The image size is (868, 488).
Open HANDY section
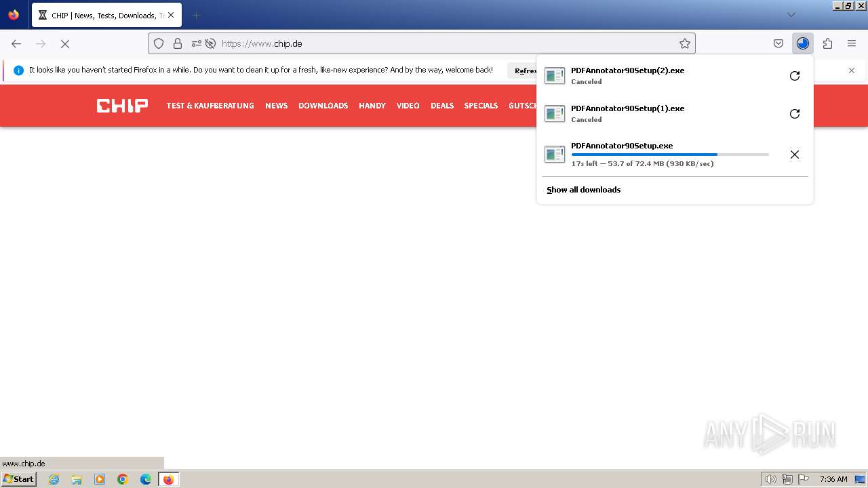[x=372, y=106]
